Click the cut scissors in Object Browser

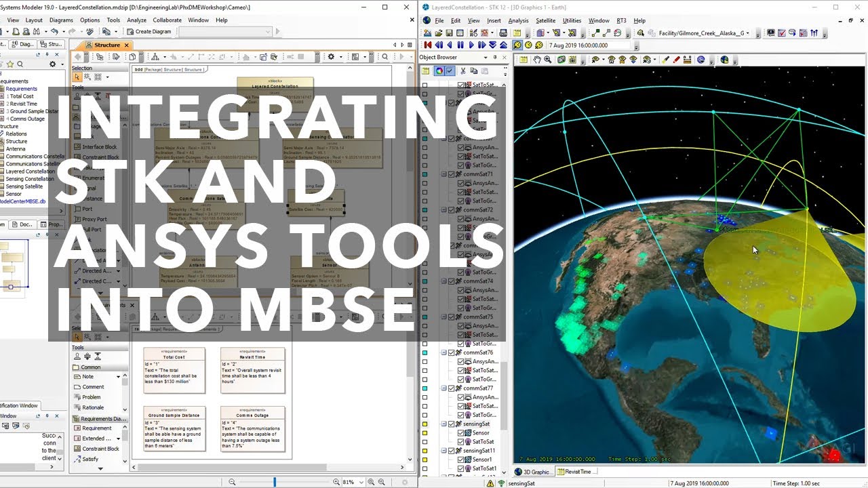point(464,70)
